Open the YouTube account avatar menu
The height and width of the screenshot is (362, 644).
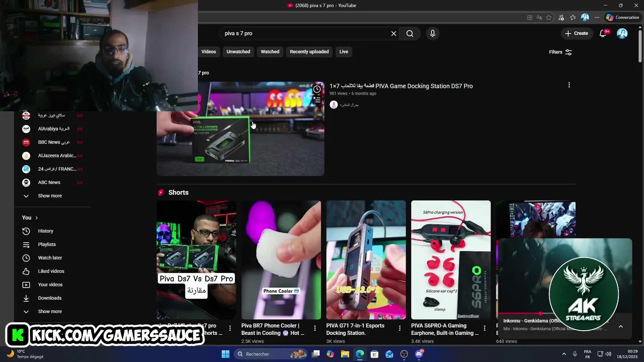click(x=622, y=33)
